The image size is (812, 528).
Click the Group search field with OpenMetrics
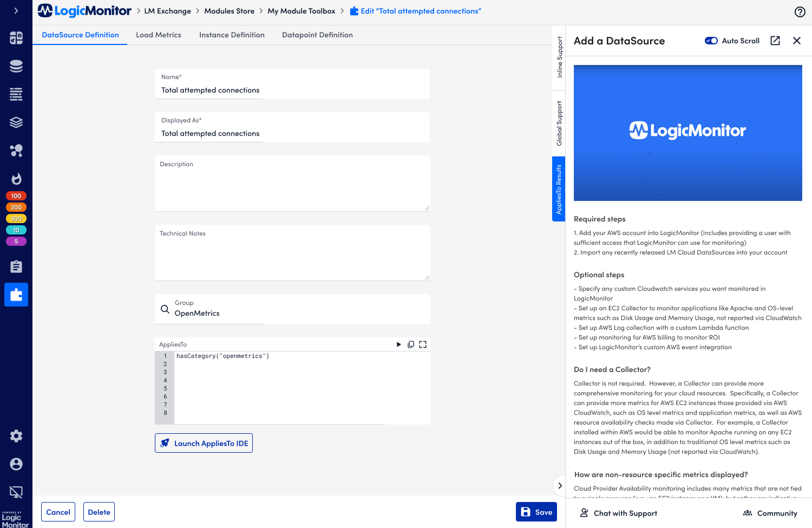292,309
